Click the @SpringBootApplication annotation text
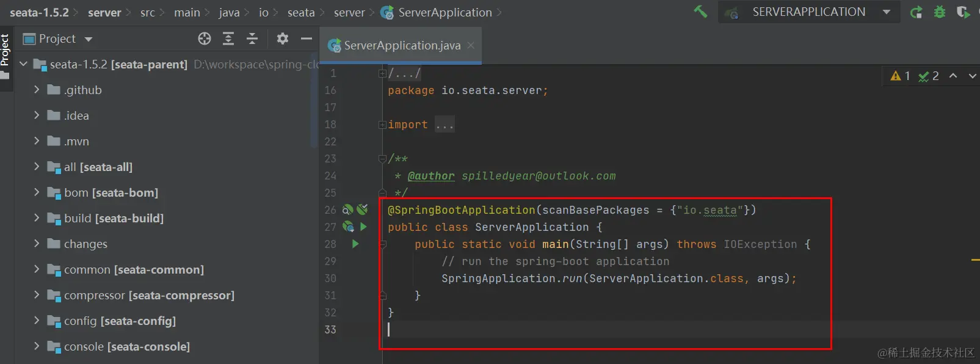 click(462, 210)
